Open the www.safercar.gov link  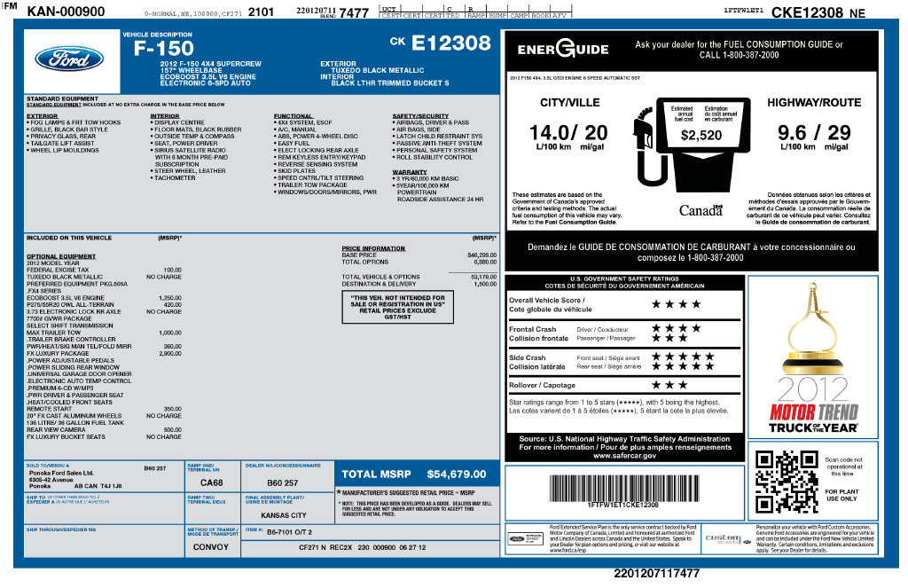(624, 456)
